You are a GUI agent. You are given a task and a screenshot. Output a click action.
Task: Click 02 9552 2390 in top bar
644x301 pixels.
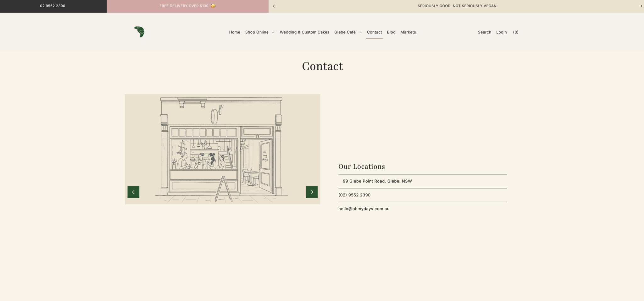52,6
